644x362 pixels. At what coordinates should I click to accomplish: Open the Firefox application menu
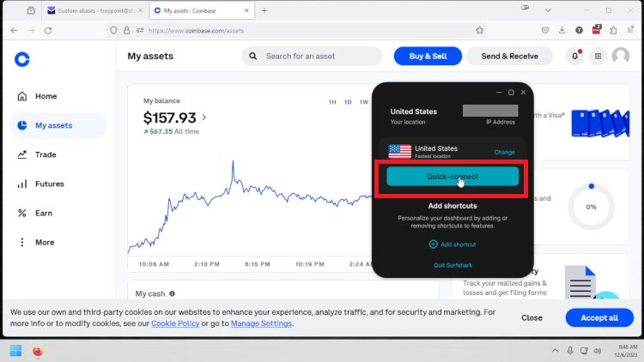[x=630, y=30]
